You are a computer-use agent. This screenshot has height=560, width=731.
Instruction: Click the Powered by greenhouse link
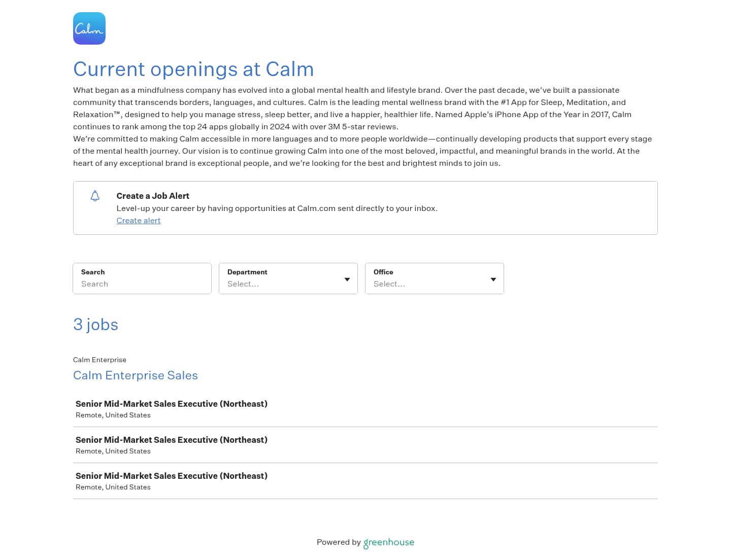[x=365, y=542]
